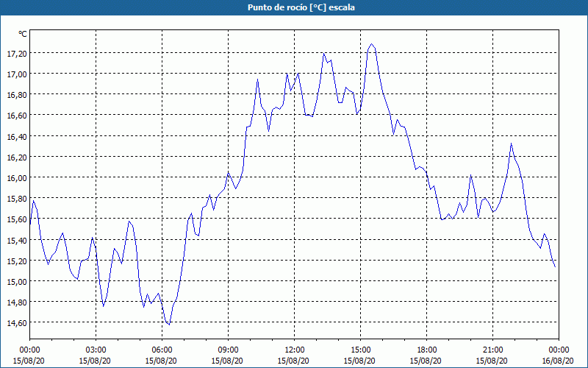
Task: Click the 15,00 y-axis value
Action: (17, 282)
